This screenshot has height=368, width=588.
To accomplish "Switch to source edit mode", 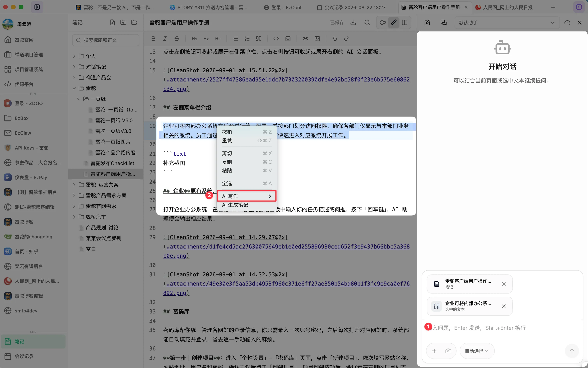I will point(394,22).
